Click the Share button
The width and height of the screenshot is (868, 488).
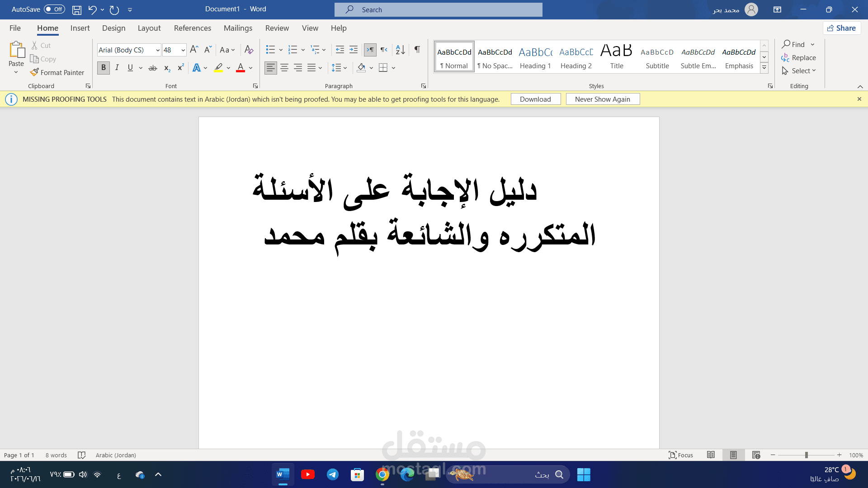(841, 28)
